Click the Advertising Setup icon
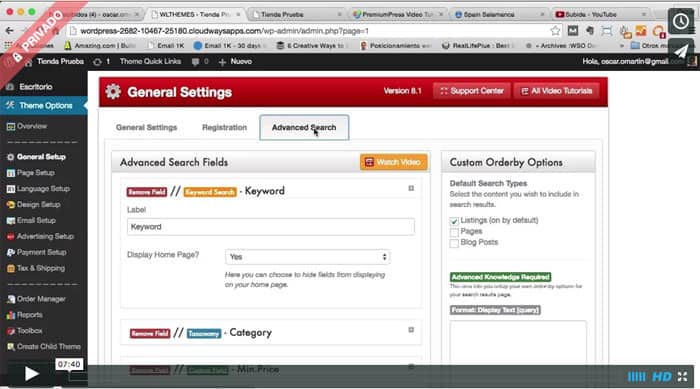 click(x=11, y=237)
